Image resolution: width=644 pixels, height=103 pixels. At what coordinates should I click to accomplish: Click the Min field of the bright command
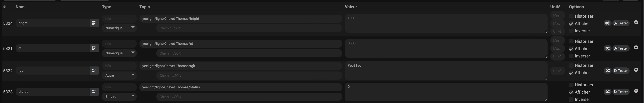(557, 16)
